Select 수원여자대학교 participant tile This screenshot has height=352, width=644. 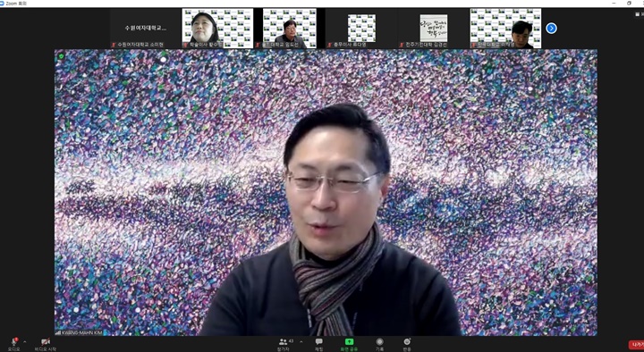coord(146,29)
